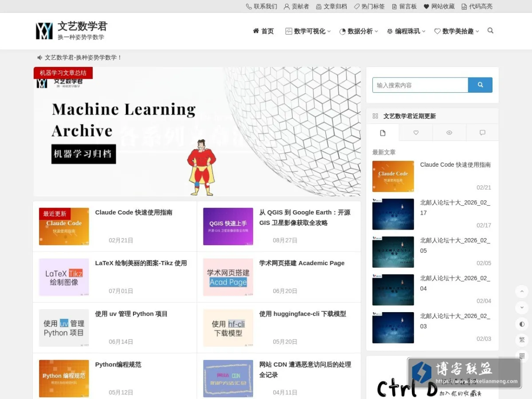Click the Machine Learning Archive banner

(197, 132)
